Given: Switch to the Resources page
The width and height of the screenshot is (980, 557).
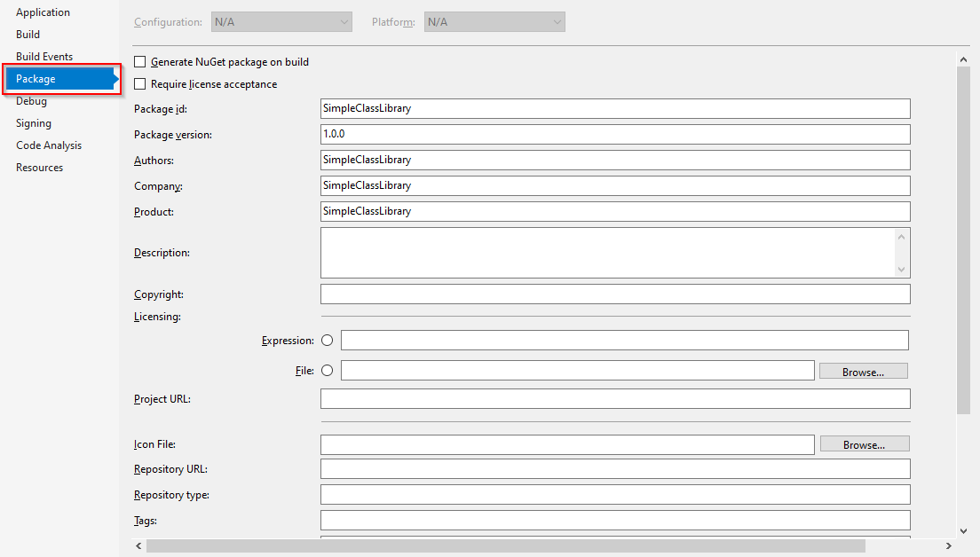Looking at the screenshot, I should point(39,167).
